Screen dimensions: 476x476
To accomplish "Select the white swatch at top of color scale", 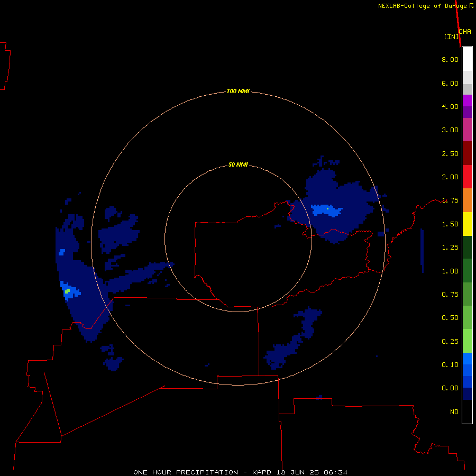I will point(467,59).
